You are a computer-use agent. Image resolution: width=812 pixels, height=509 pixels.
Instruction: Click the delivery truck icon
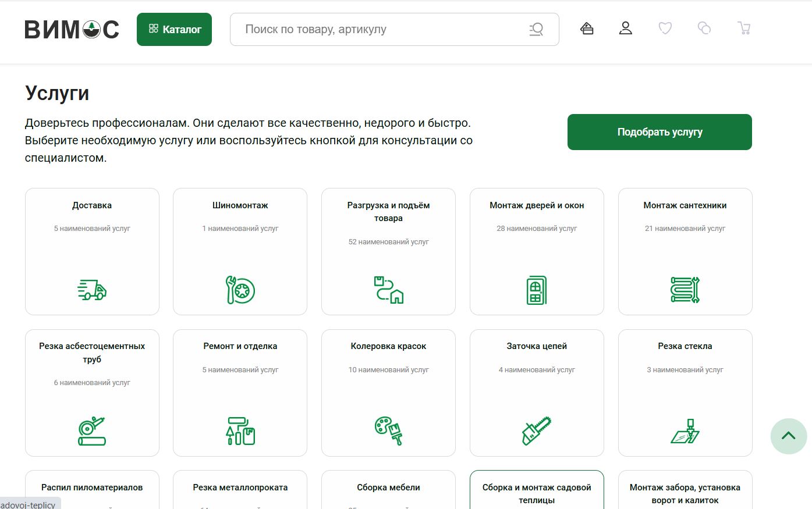92,290
